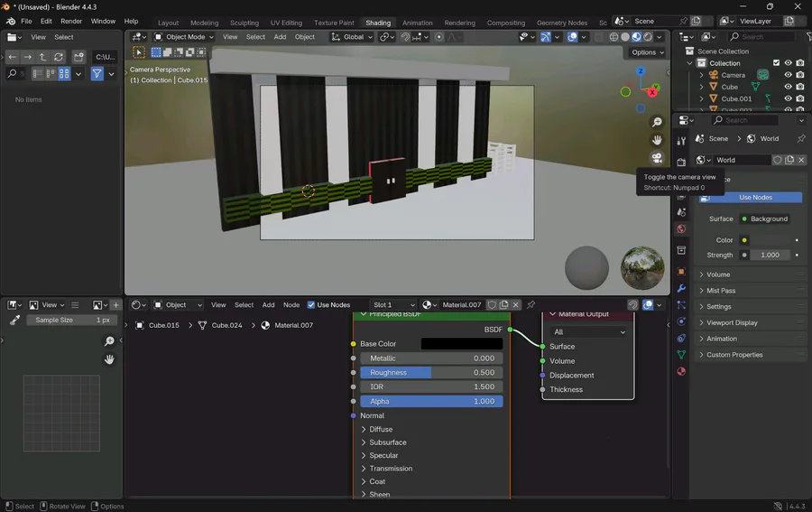Image resolution: width=812 pixels, height=512 pixels.
Task: Click the red X axis gizmo ball
Action: (x=652, y=92)
